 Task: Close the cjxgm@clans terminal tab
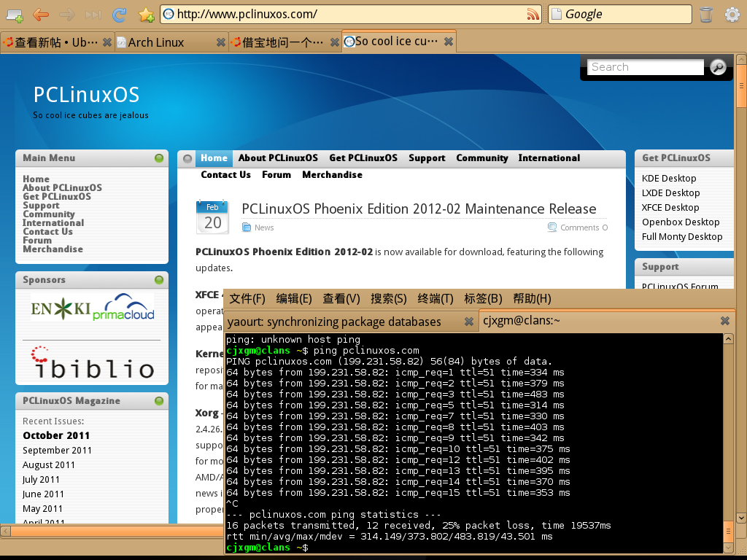725,321
